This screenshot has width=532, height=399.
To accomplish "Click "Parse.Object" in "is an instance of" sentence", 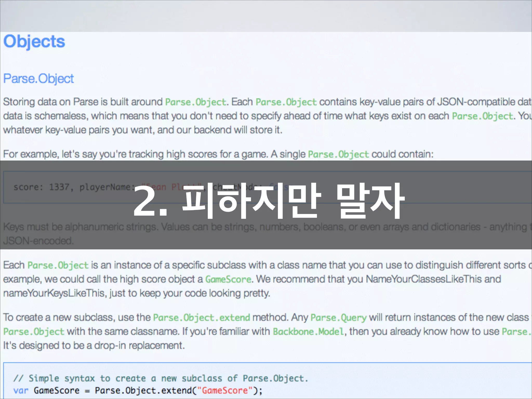I will click(58, 265).
